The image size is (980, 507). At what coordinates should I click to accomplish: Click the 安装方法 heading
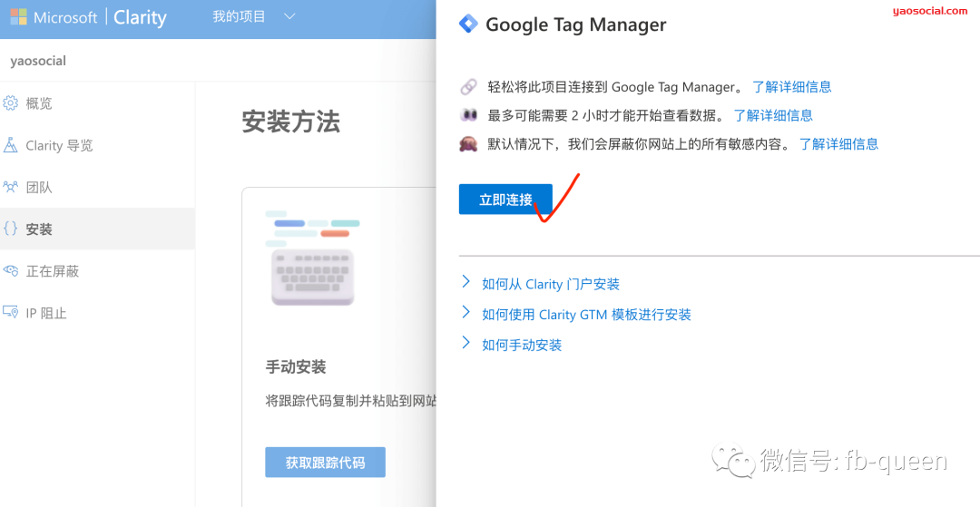(x=291, y=122)
